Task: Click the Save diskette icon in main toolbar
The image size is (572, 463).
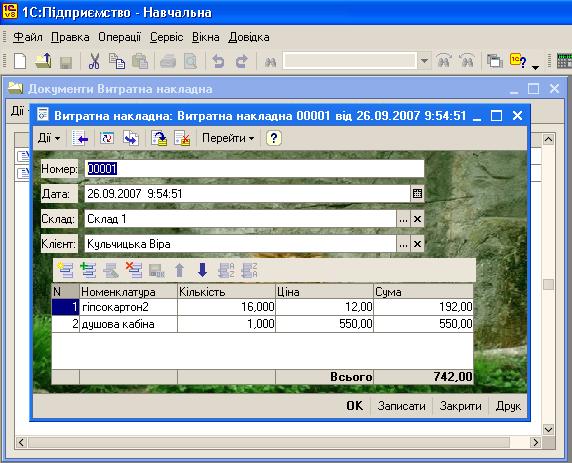Action: 66,62
